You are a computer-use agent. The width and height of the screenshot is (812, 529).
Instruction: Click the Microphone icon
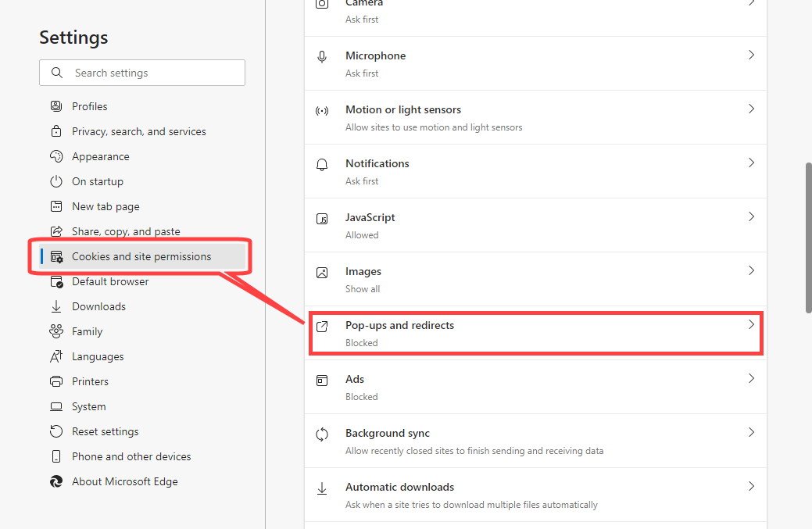[x=321, y=56]
